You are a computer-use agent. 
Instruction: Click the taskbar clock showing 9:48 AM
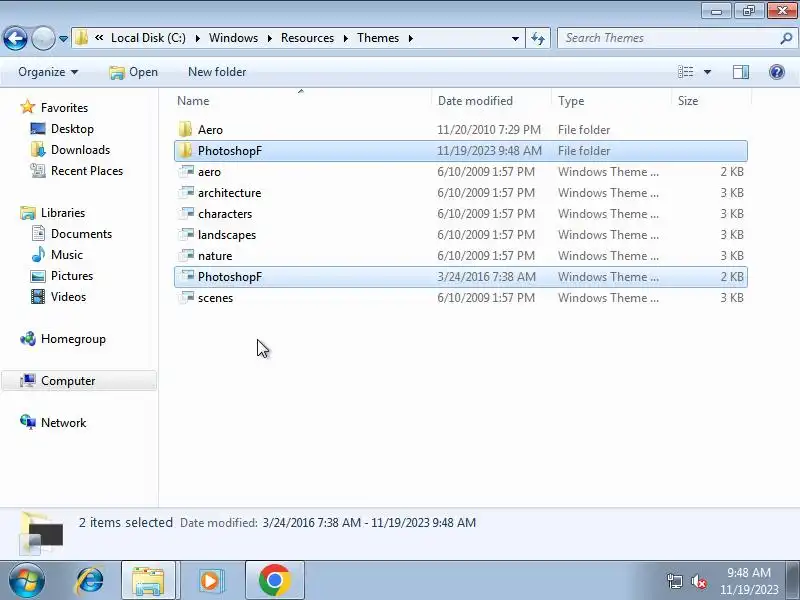749,581
